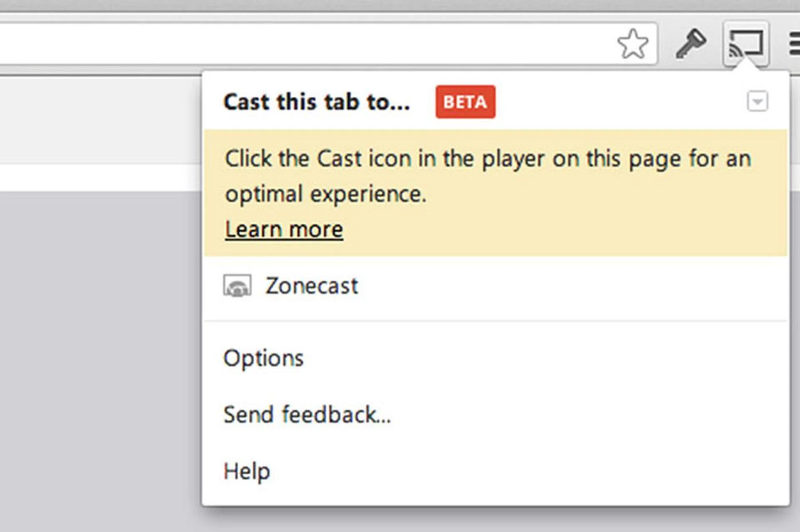Image resolution: width=800 pixels, height=532 pixels.
Task: Open the Options menu entry
Action: pos(263,357)
